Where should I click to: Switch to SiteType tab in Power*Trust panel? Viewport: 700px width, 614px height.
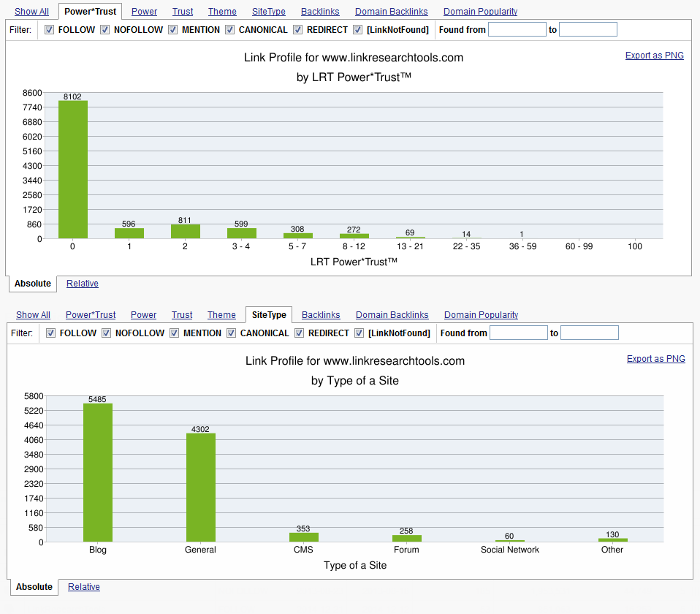pos(269,12)
